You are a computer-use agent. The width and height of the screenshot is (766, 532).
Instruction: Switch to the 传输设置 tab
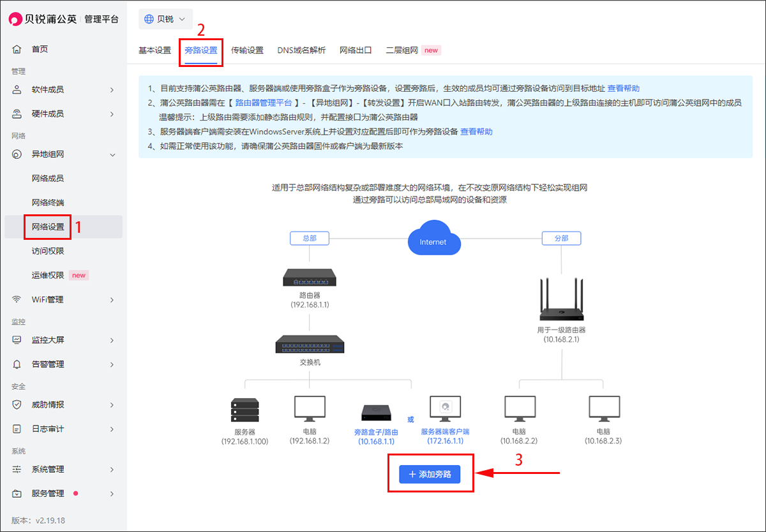247,50
